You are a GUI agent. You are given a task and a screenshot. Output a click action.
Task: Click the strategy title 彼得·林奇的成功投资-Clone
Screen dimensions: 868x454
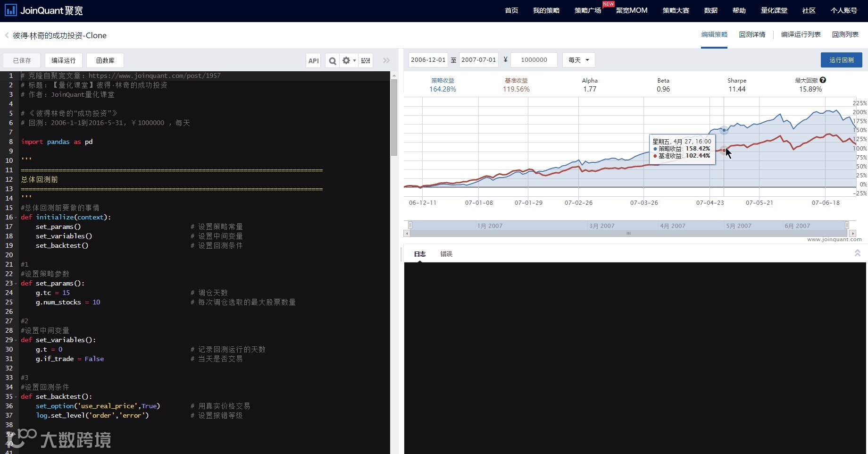59,35
